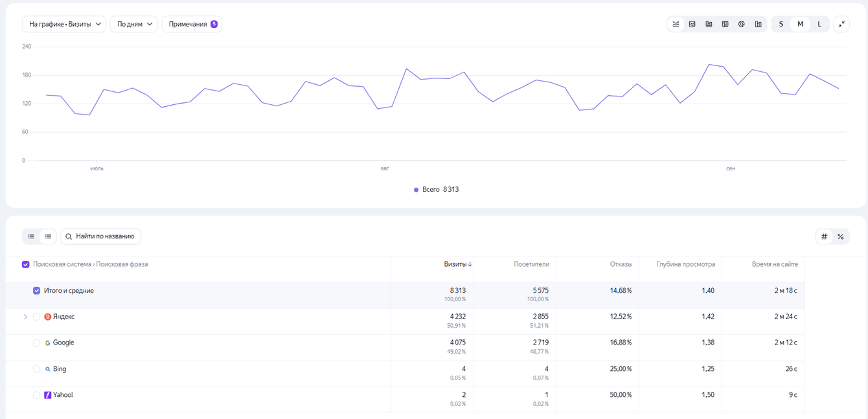Show values as percentages with % icon
Screen dimensions: 868x419
click(x=841, y=236)
